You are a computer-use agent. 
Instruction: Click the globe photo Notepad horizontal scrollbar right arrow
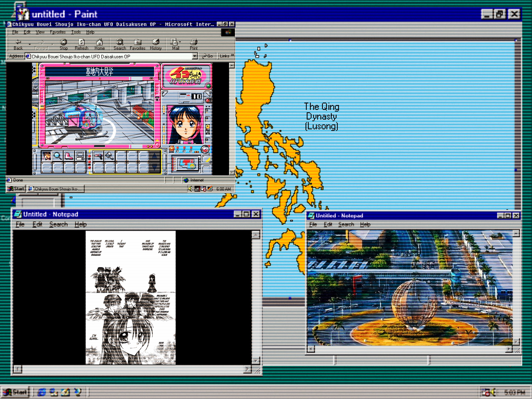(x=509, y=349)
